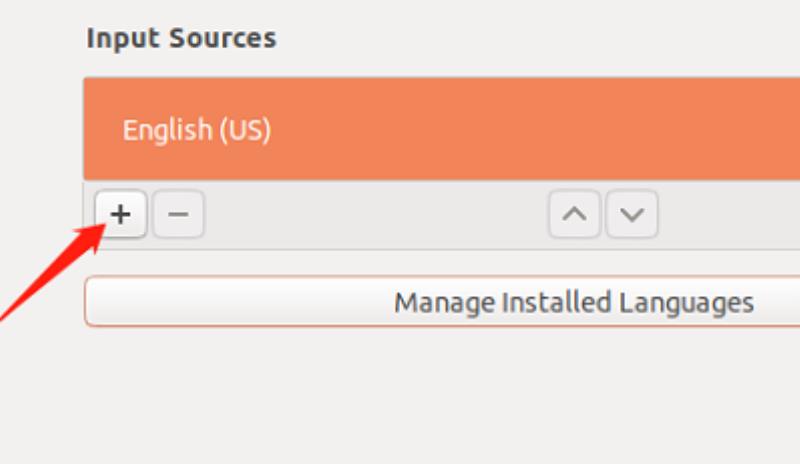Raise English (US) in the list order
The image size is (800, 464).
point(574,214)
